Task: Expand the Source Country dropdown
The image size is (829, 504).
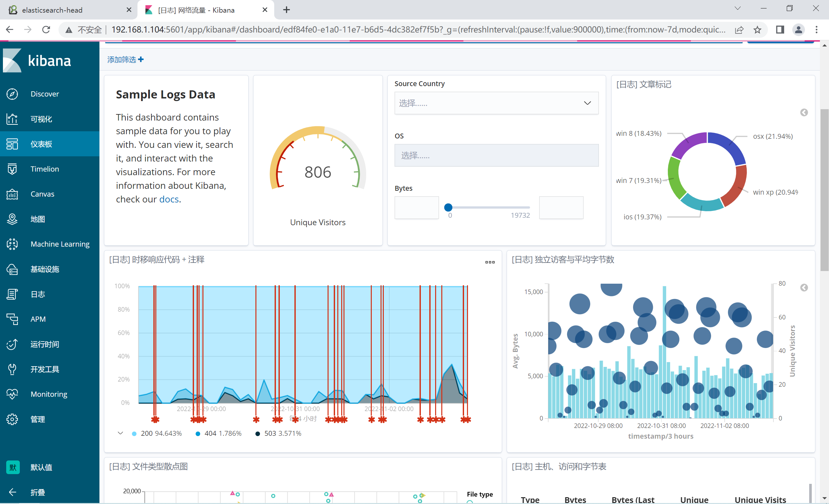Action: click(x=496, y=103)
